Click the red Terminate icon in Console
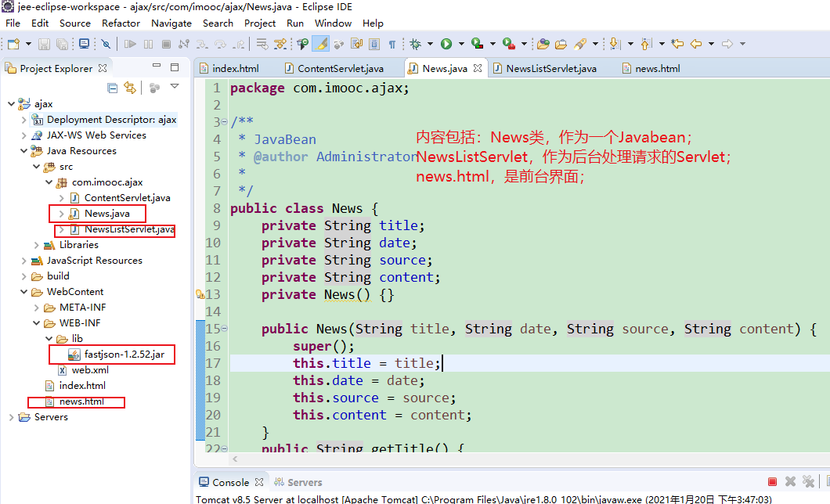Viewport: 830px width, 504px height. (772, 482)
